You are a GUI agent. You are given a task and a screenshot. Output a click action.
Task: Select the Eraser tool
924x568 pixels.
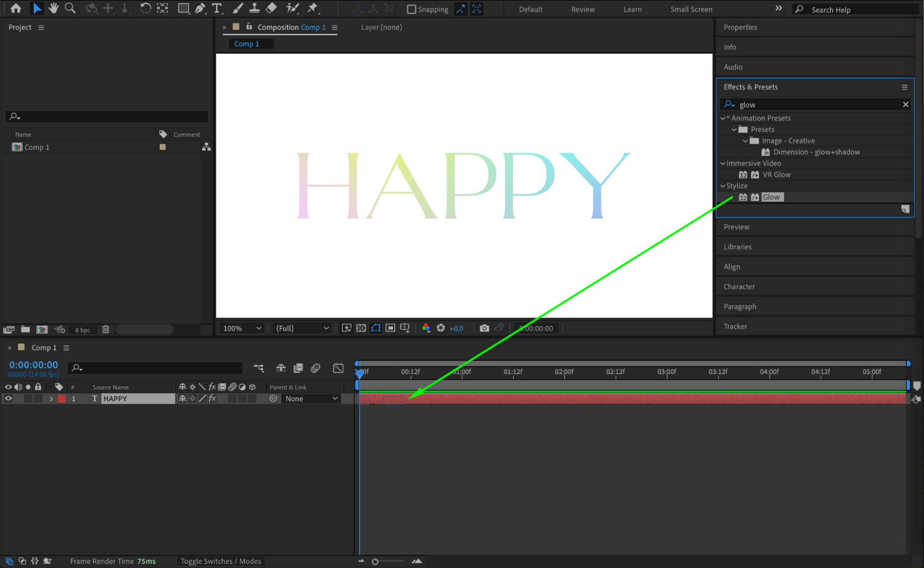click(272, 8)
